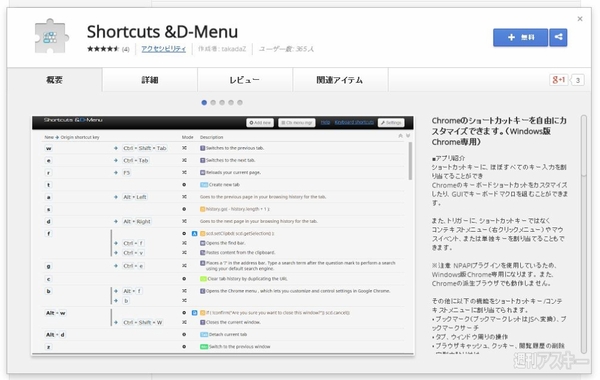This screenshot has width=600, height=380.
Task: Click the expand-all down arrow in list header
Action: coord(408,136)
